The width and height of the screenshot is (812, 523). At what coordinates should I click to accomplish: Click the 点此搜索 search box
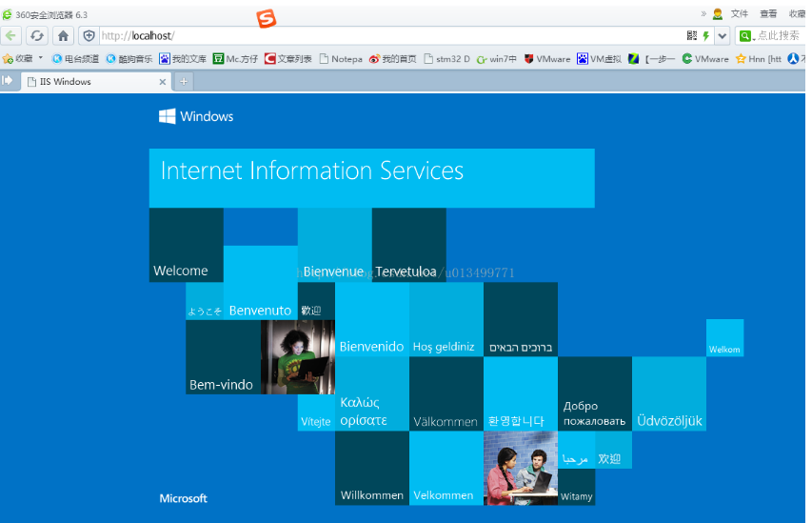[x=779, y=35]
